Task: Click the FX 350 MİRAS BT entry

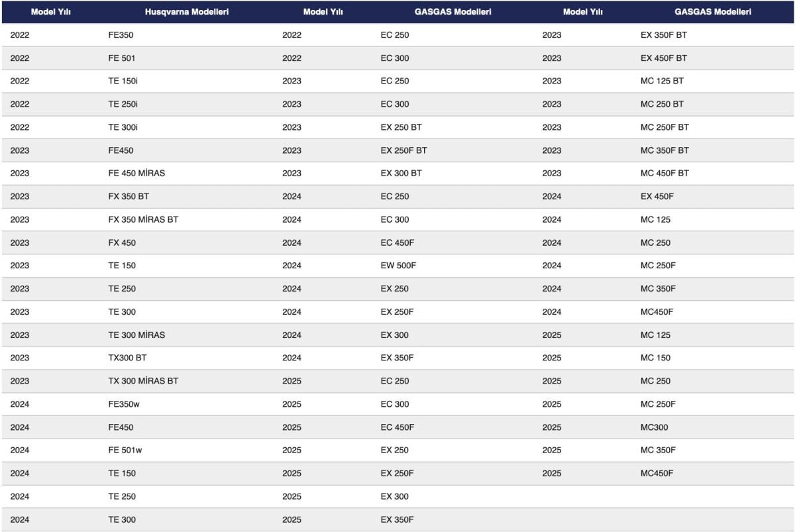Action: point(143,219)
